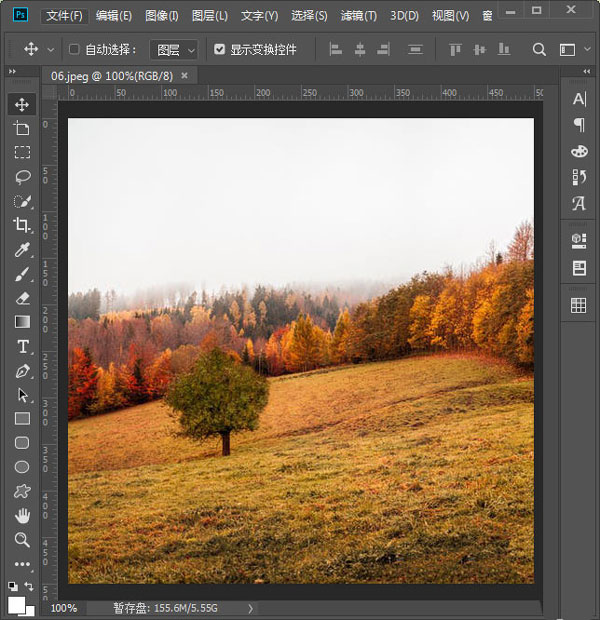Viewport: 600px width, 620px height.
Task: Swap foreground and background colors
Action: tap(29, 586)
